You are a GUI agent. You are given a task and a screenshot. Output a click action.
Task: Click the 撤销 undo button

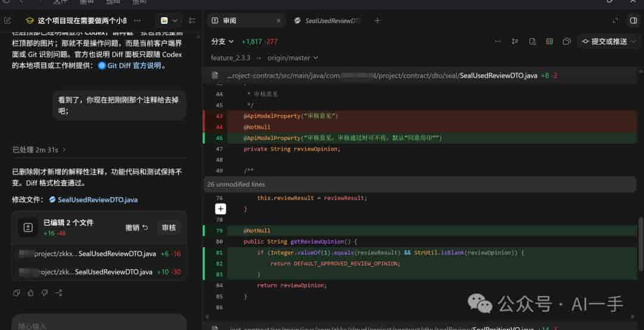click(137, 228)
